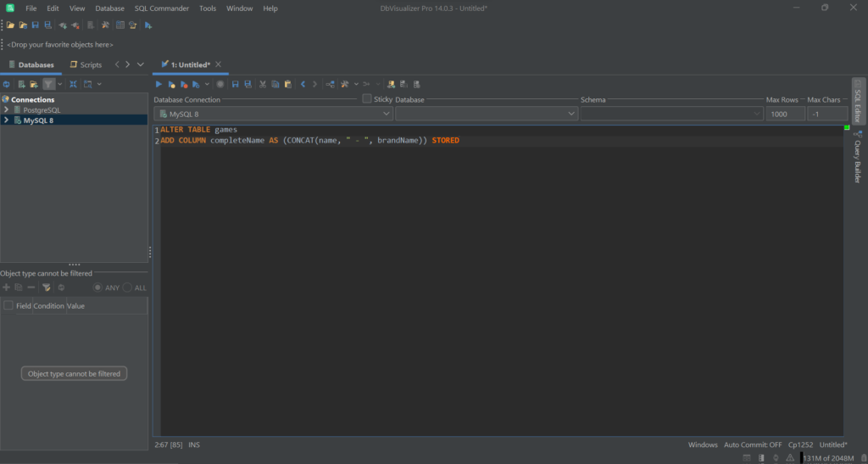Viewport: 868px width, 464px height.
Task: Click the Create Database Connection icon in tree toolbar
Action: [21, 84]
